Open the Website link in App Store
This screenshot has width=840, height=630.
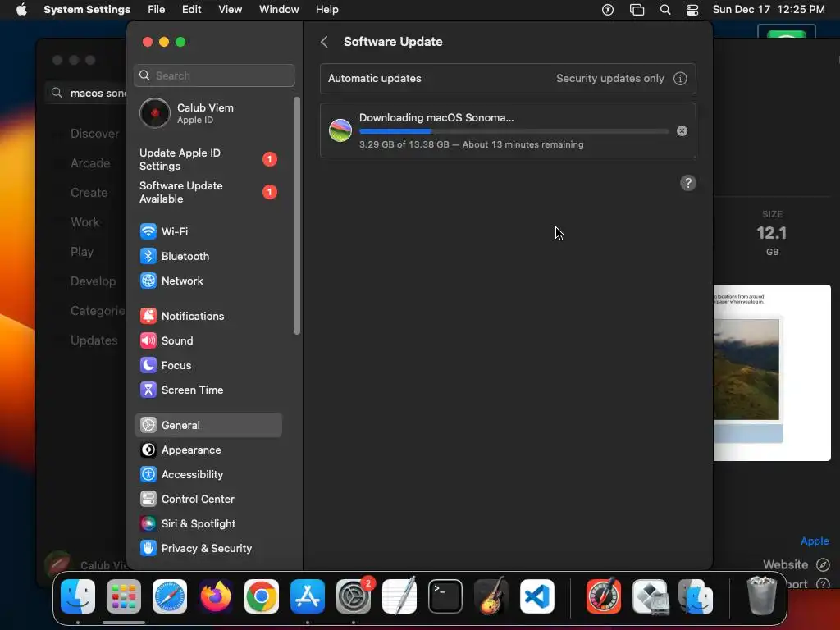[796, 564]
